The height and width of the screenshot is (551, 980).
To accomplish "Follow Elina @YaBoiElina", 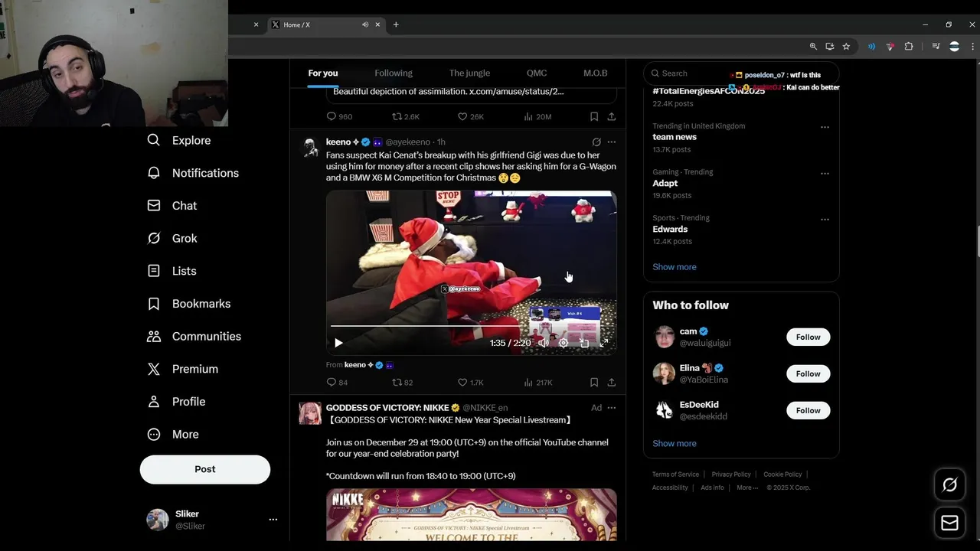I will pos(808,373).
